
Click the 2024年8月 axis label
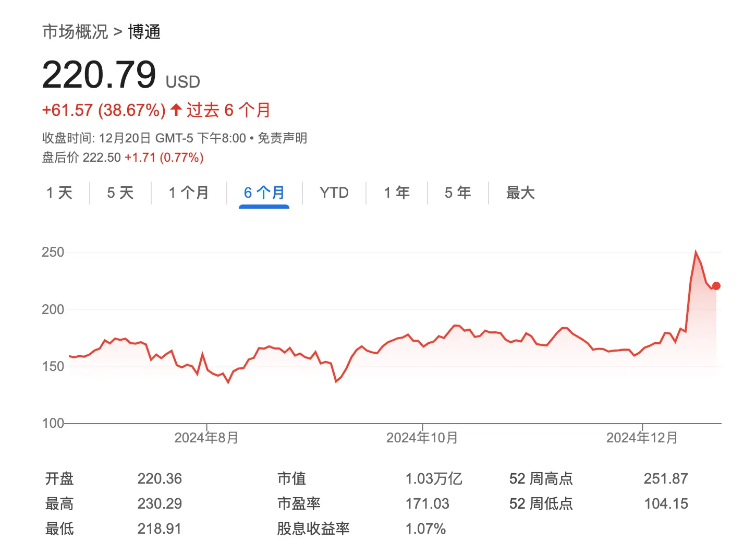tap(206, 438)
